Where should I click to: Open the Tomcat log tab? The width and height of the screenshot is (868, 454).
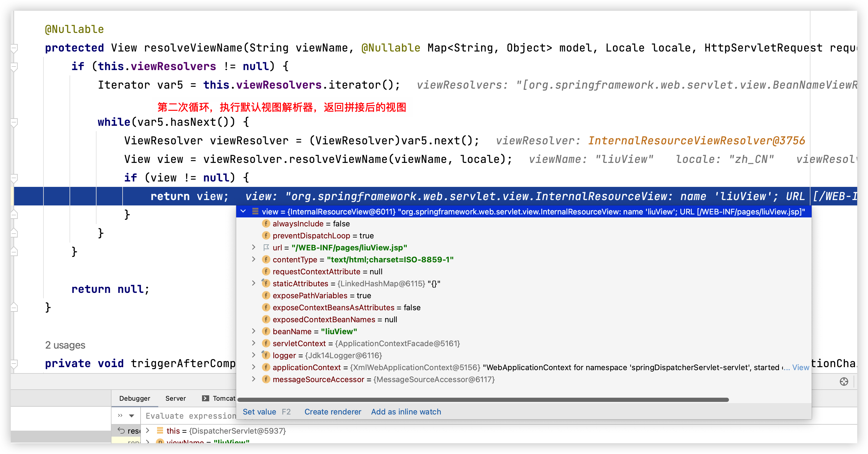[x=219, y=398]
